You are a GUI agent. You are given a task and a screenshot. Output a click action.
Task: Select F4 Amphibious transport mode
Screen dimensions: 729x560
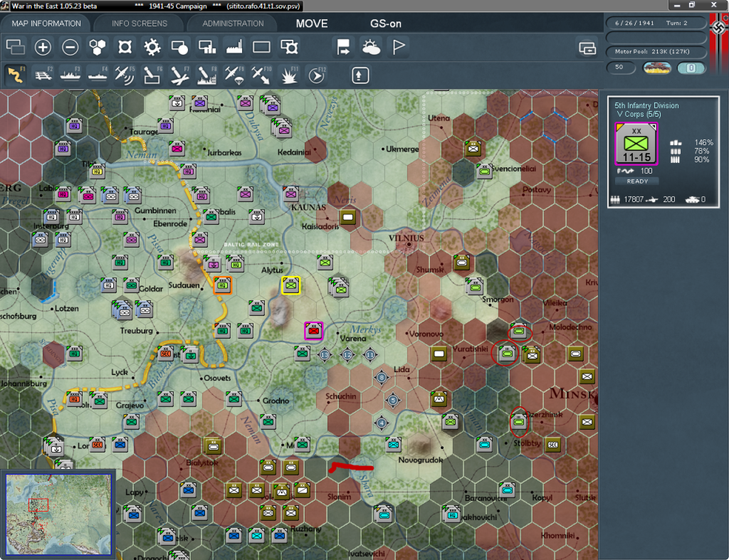[98, 75]
